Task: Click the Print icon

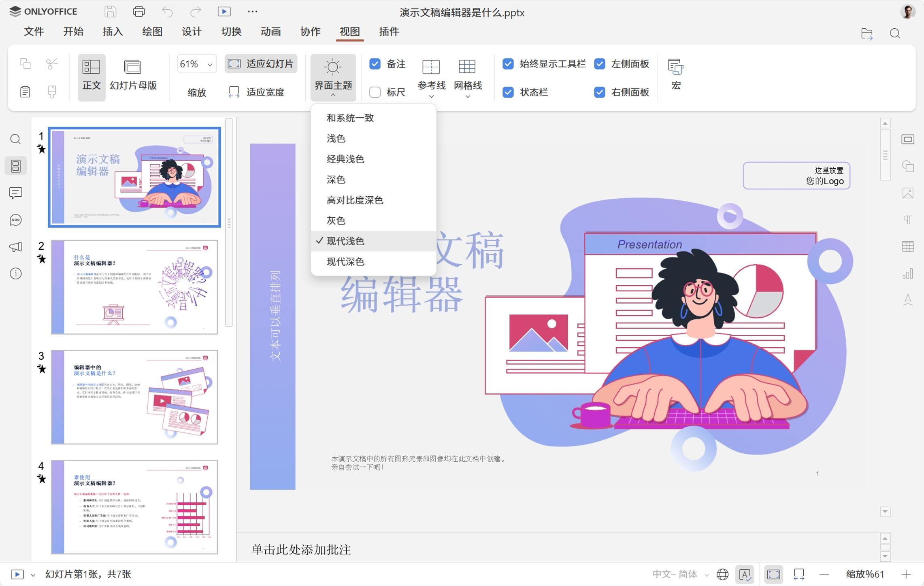Action: pos(138,12)
